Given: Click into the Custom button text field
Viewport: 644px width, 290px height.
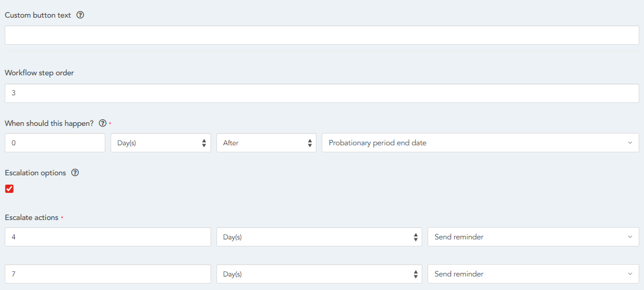Looking at the screenshot, I should click(322, 35).
